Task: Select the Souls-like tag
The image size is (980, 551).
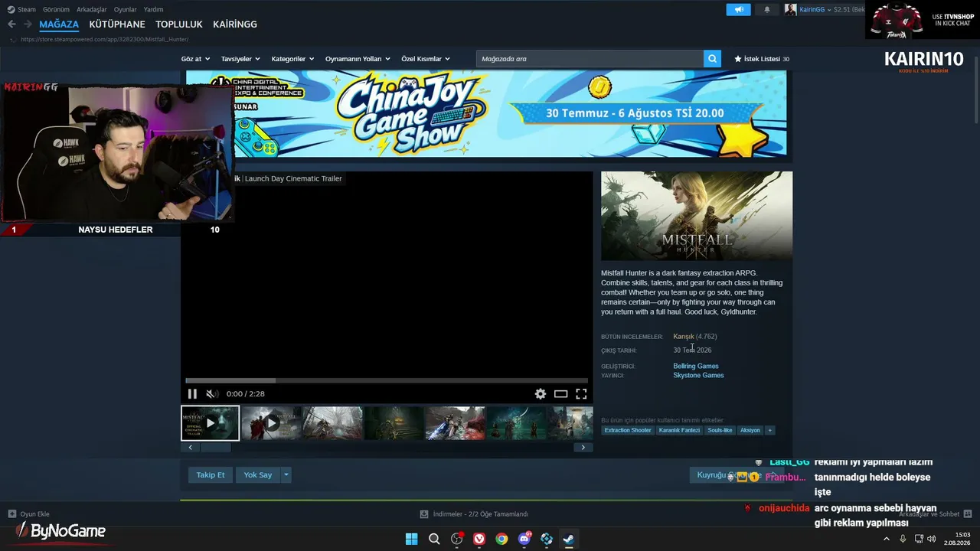Action: (x=720, y=430)
